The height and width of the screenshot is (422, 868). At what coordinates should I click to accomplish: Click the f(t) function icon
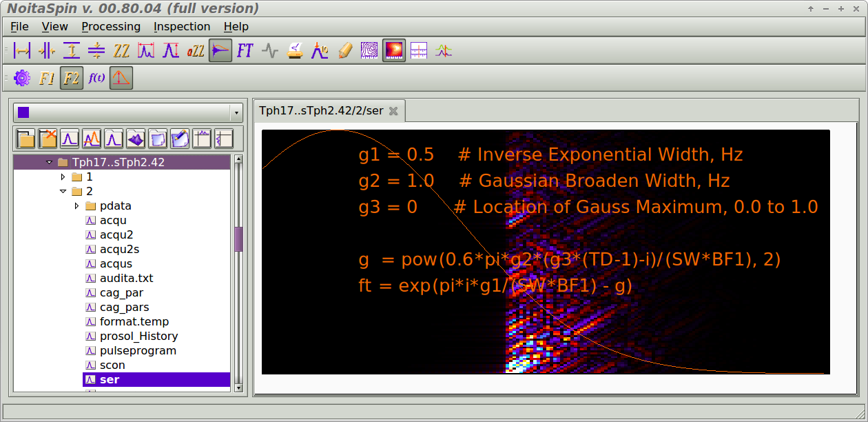[96, 78]
